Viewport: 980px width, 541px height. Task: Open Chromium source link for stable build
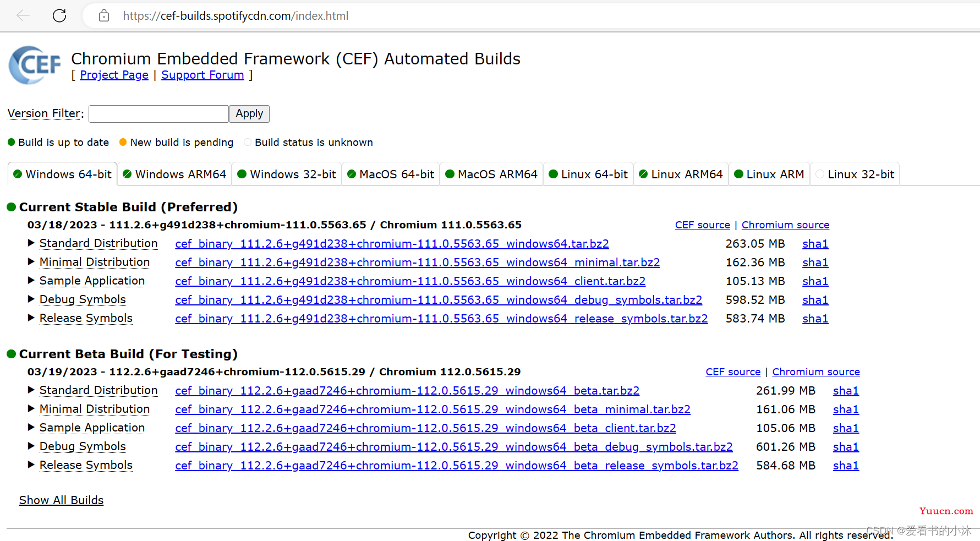pyautogui.click(x=785, y=225)
